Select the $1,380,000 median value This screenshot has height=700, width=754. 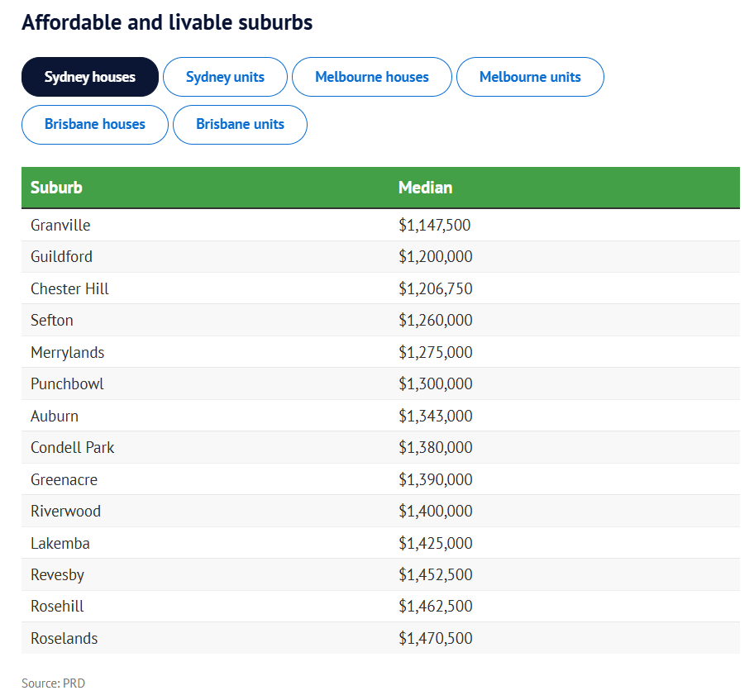[435, 448]
